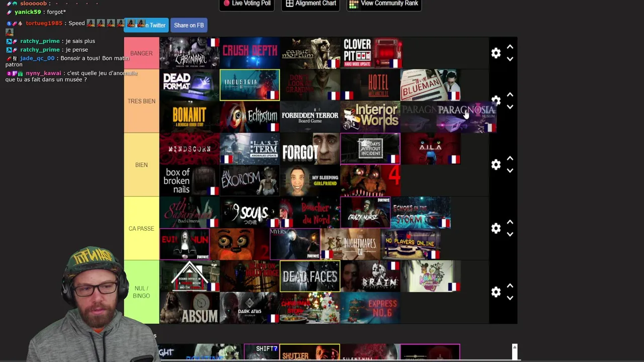Select the Little Nightmares III tile
This screenshot has height=362, width=644.
point(350,244)
